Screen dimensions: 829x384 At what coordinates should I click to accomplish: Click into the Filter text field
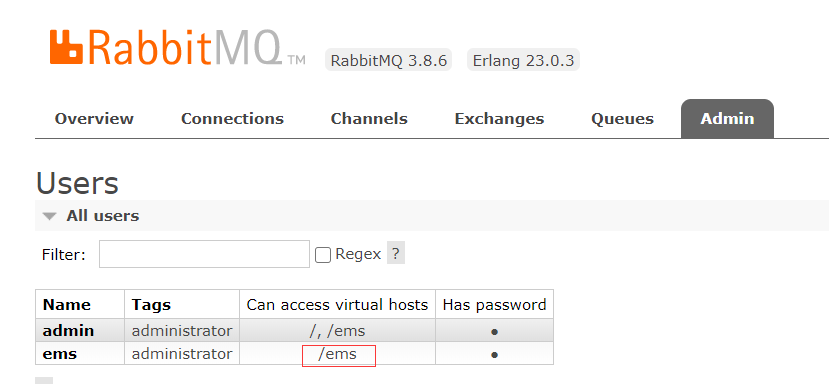click(204, 254)
